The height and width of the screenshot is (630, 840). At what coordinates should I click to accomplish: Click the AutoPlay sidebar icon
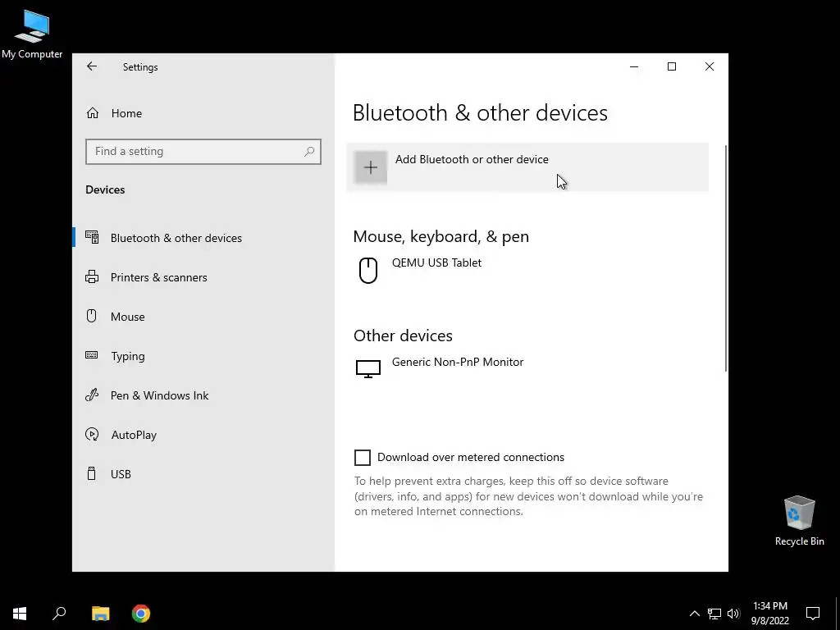(92, 435)
